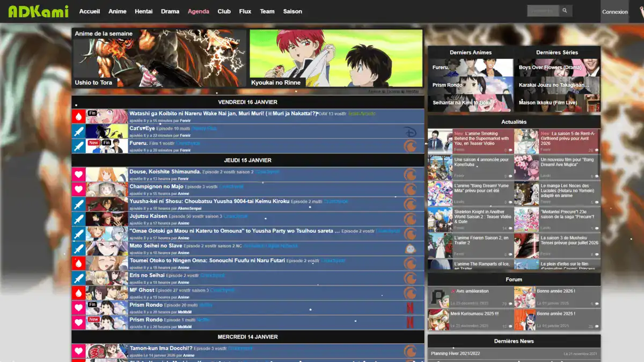The width and height of the screenshot is (644, 362).
Task: Click the Crunchyroll logo on Jujutsu Kaisen row
Action: (x=410, y=219)
